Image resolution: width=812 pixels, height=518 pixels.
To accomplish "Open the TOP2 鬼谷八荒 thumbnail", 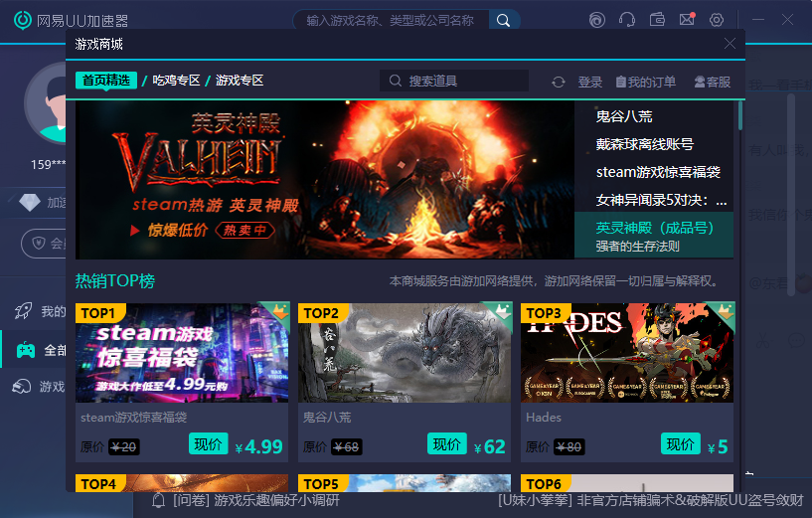I will (x=405, y=353).
